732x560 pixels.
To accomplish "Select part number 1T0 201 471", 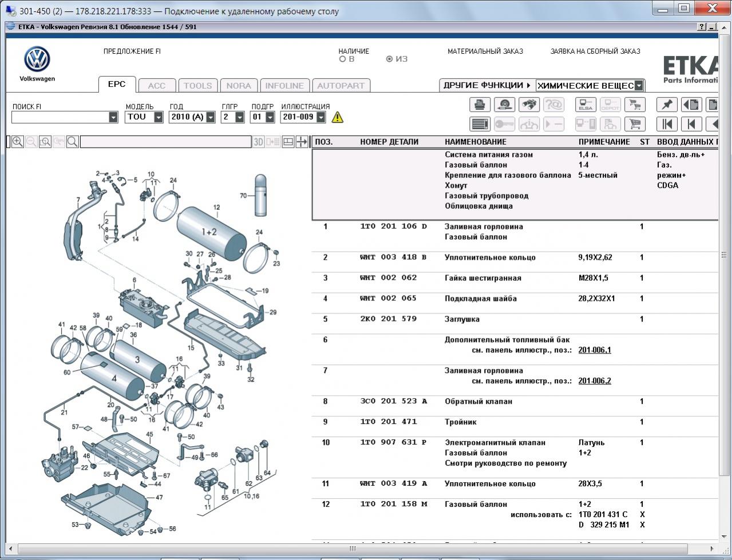I will (x=389, y=422).
